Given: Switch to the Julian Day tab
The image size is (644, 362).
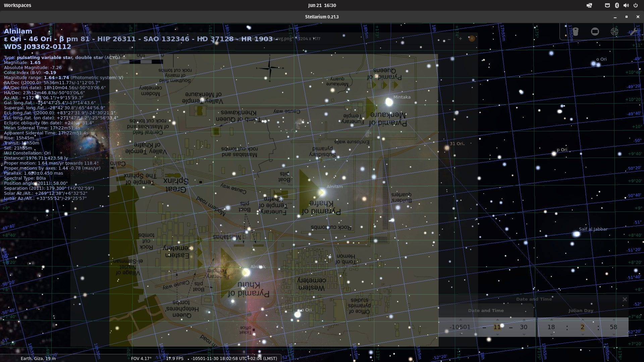Looking at the screenshot, I should [x=581, y=311].
